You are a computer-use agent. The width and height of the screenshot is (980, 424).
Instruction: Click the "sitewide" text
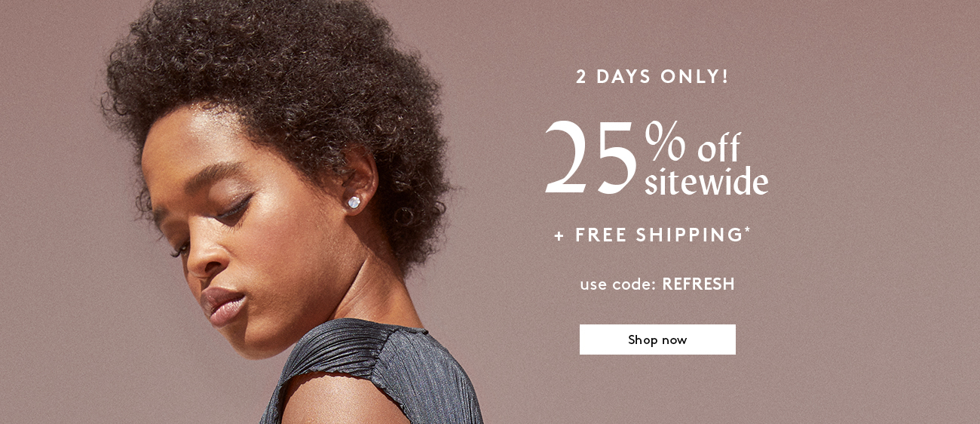(x=706, y=181)
